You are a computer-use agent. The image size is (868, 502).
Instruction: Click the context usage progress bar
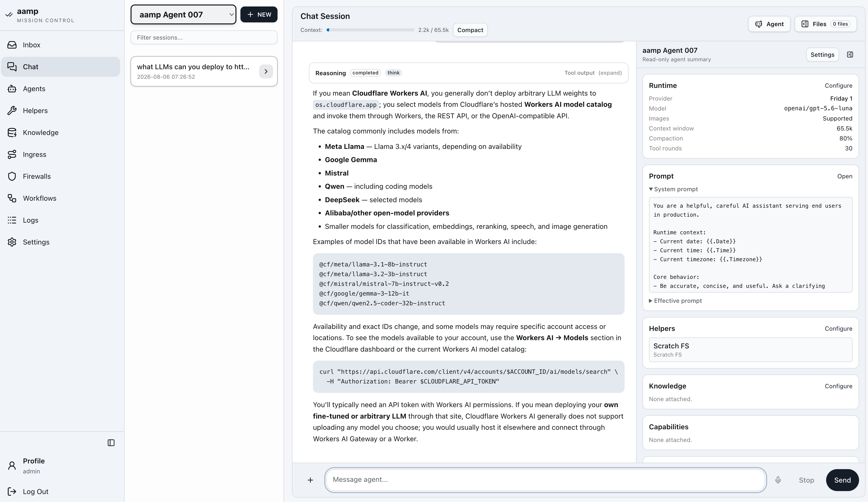(x=370, y=30)
